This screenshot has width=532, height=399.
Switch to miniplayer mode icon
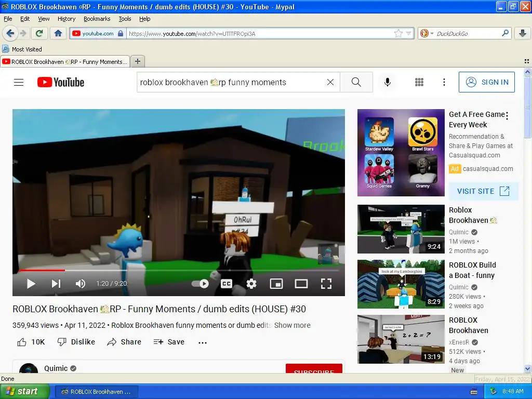coord(276,284)
